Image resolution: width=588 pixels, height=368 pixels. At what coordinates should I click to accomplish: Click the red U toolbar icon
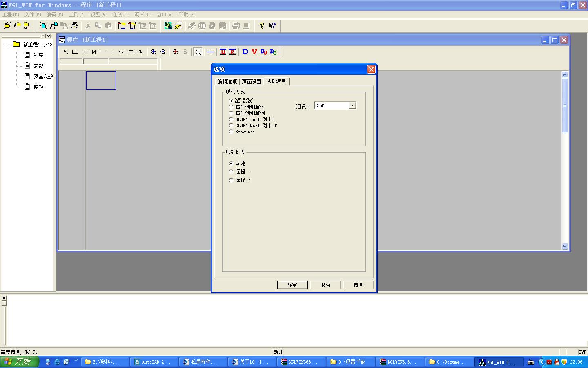[223, 52]
